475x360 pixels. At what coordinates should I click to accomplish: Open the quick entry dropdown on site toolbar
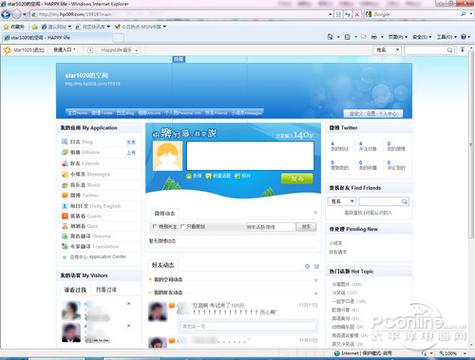pos(64,50)
